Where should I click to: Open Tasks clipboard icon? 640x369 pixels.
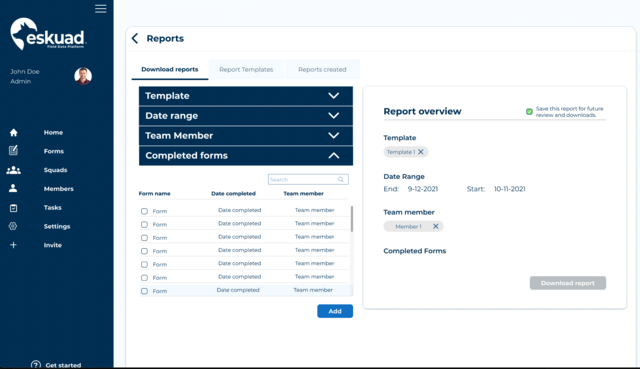(13, 208)
